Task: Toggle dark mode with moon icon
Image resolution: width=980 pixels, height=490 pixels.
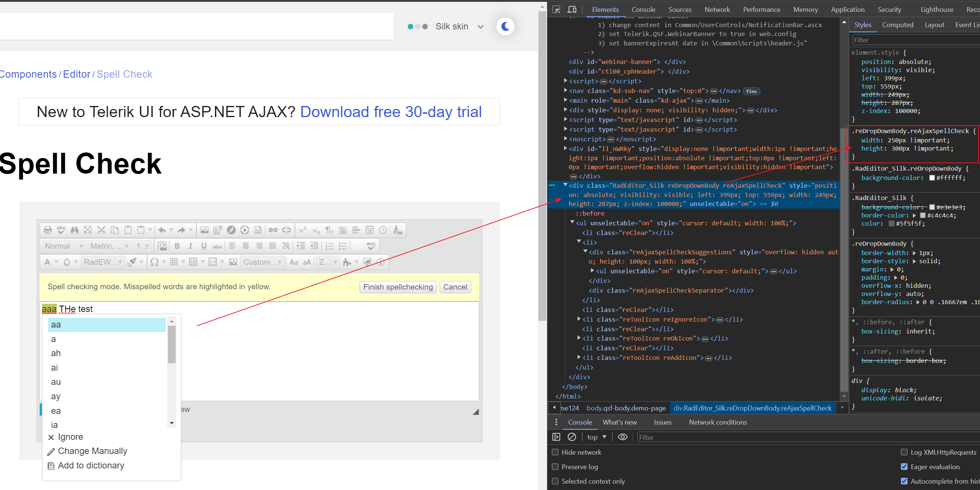Action: [x=505, y=26]
